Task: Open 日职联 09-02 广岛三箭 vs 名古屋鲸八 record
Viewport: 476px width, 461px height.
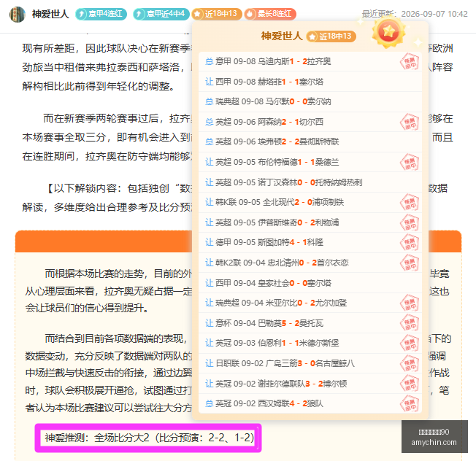Action: (x=310, y=363)
